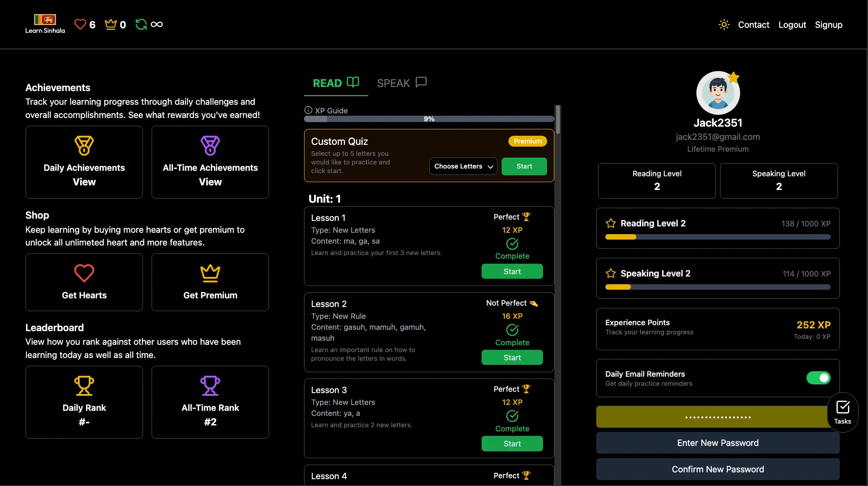The width and height of the screenshot is (868, 486).
Task: Toggle light mode with the sun icon
Action: (724, 25)
